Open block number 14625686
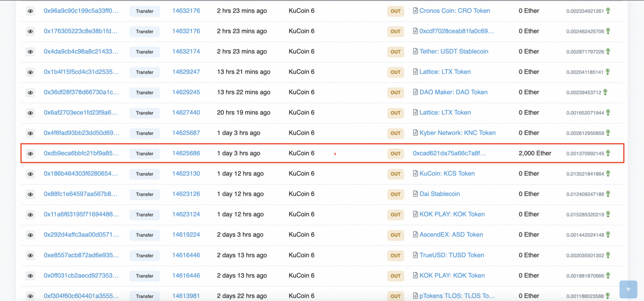The image size is (644, 301). (x=186, y=153)
